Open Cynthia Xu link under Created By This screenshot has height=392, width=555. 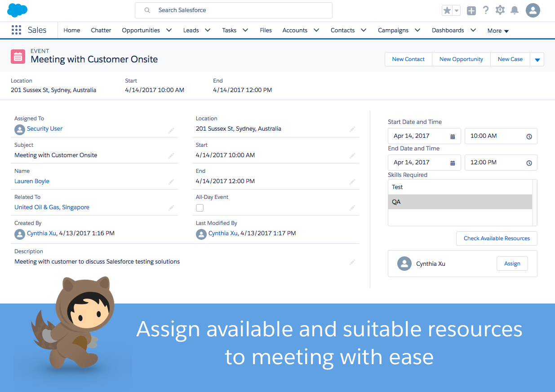pos(41,233)
